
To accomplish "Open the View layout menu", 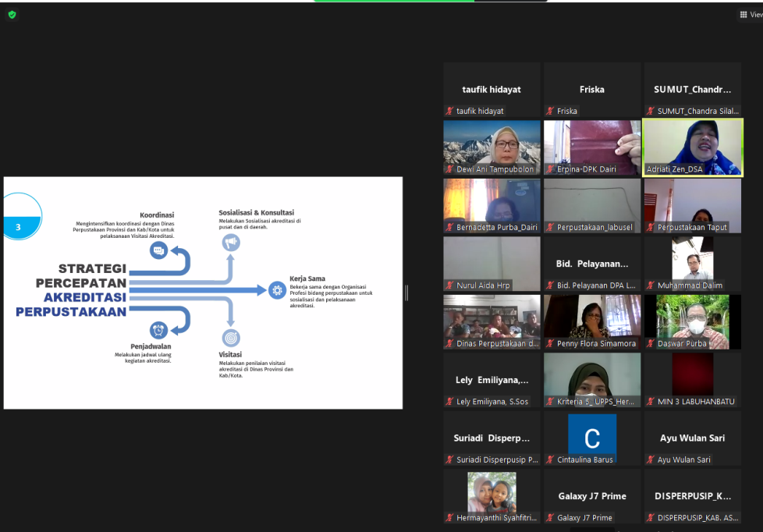I will click(x=750, y=14).
